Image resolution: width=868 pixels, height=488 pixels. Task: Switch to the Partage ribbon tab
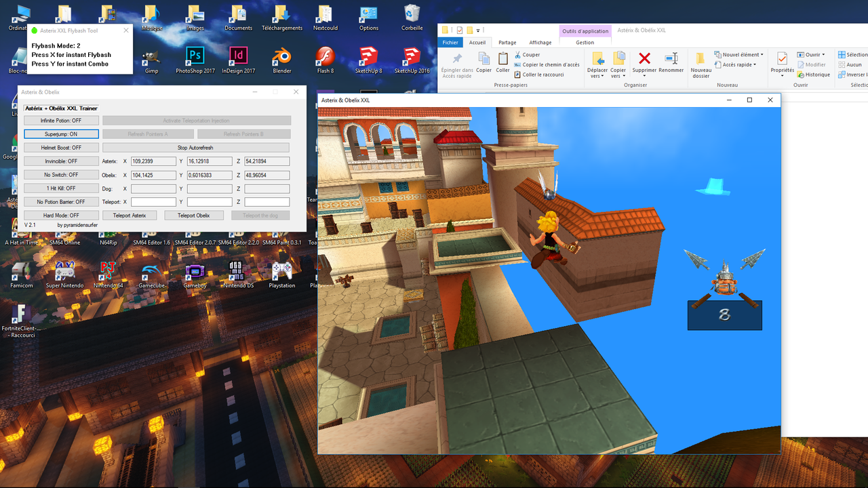click(x=507, y=42)
